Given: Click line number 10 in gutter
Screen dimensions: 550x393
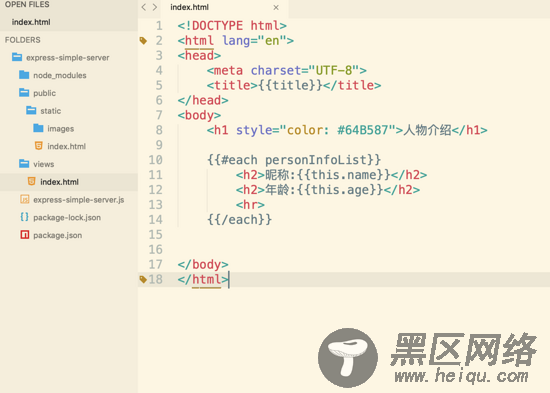Looking at the screenshot, I should point(155,160).
